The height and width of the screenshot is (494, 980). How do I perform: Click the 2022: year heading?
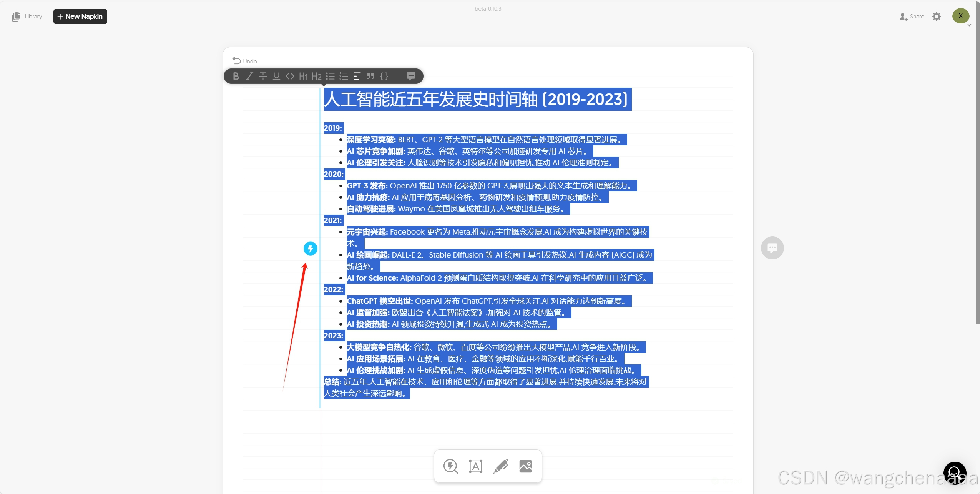pyautogui.click(x=334, y=289)
